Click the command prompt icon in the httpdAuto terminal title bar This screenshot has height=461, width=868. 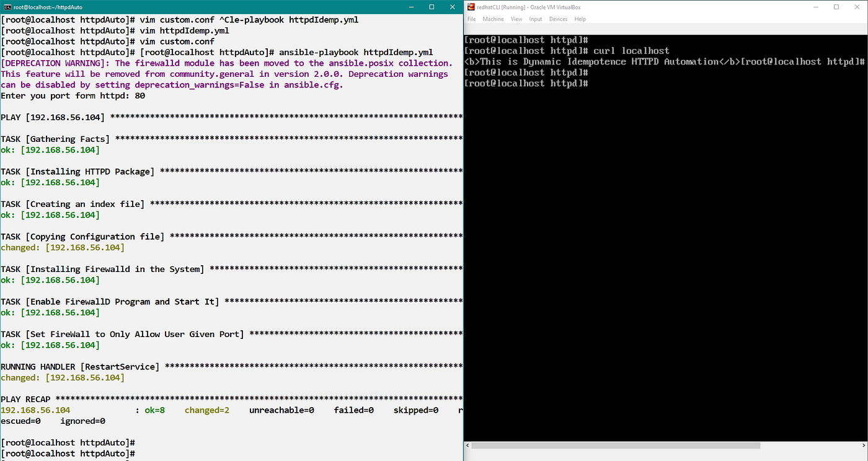6,7
